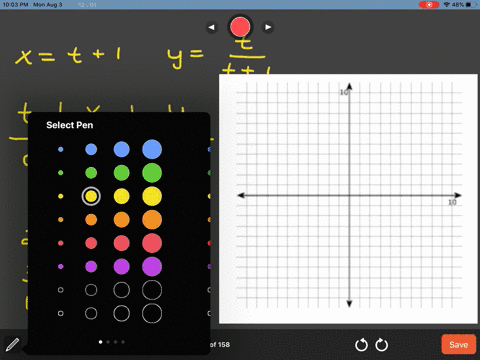The image size is (480, 360).
Task: Select the smallest yellow pen
Action: pos(61,196)
